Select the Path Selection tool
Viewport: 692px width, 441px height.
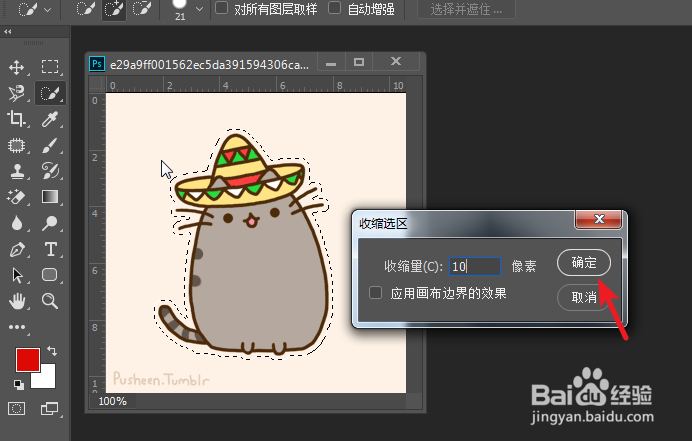(17, 275)
